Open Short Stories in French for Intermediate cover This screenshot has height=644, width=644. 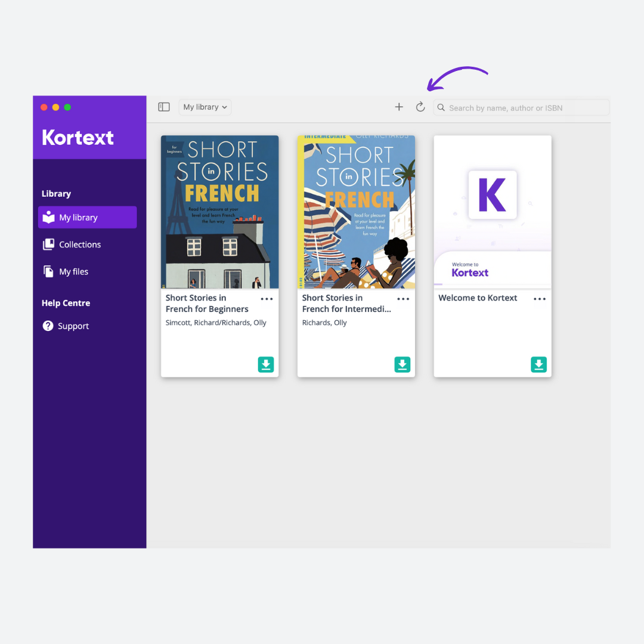tap(356, 212)
